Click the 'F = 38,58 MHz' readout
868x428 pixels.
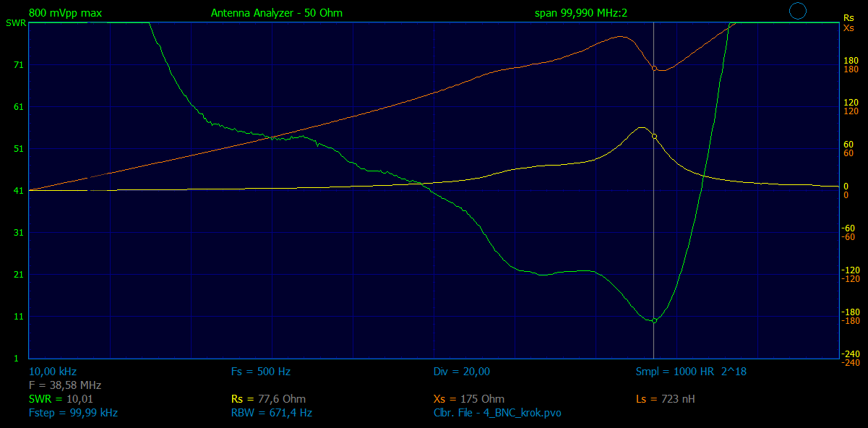[x=65, y=385]
